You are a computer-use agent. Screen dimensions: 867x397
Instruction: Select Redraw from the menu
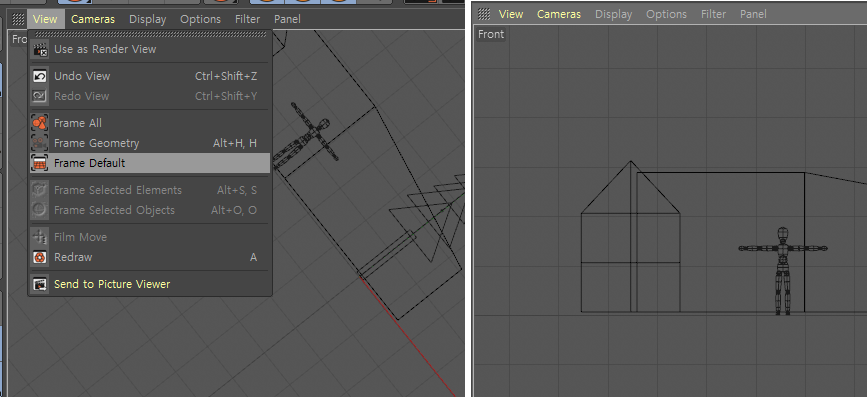pos(150,257)
